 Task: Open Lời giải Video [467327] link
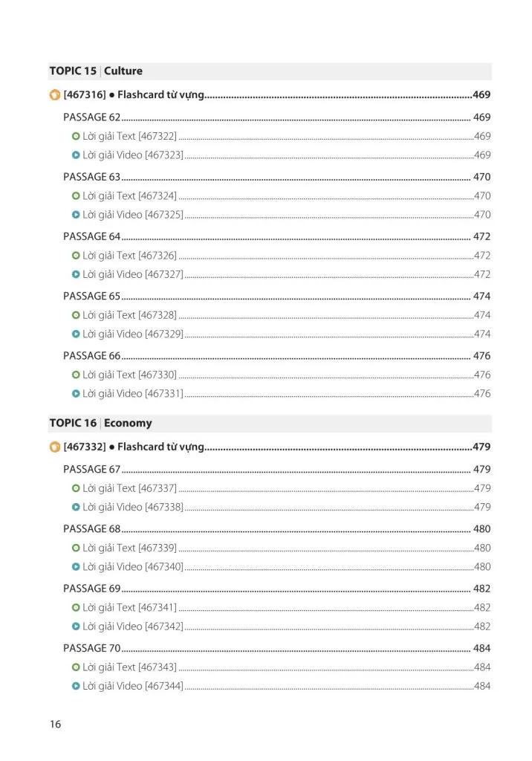(x=132, y=274)
